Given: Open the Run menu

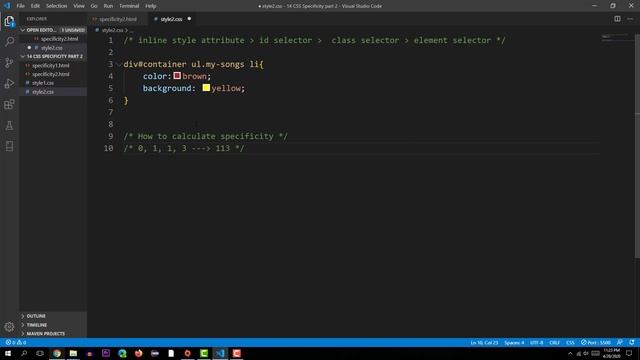Looking at the screenshot, I should [108, 6].
